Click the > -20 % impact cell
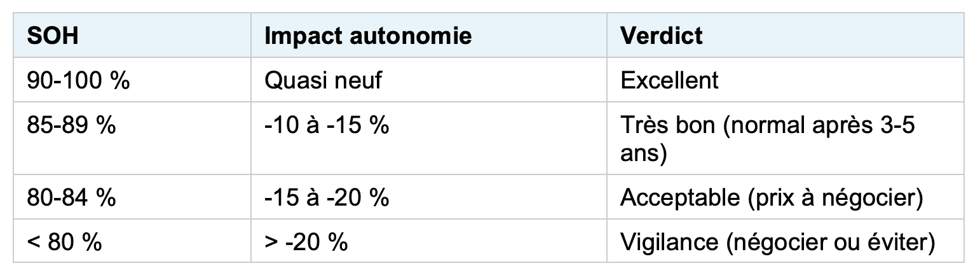This screenshot has width=980, height=275. [306, 242]
